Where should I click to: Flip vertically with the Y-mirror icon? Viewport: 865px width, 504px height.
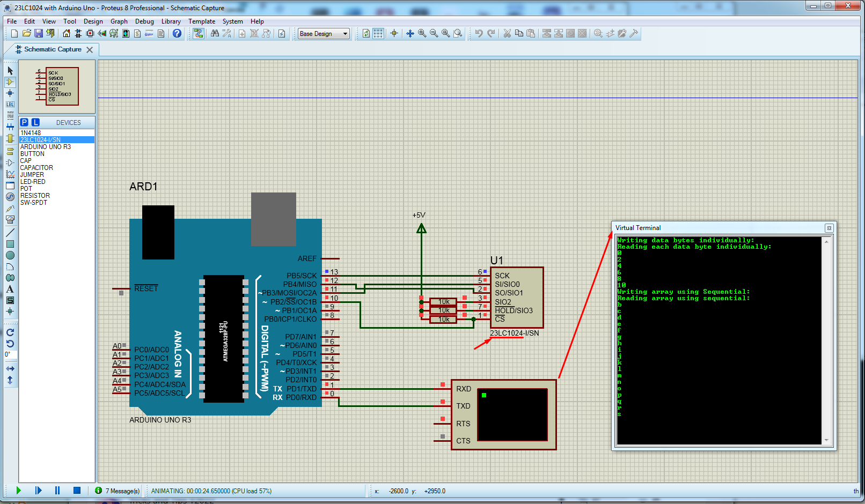coord(10,380)
